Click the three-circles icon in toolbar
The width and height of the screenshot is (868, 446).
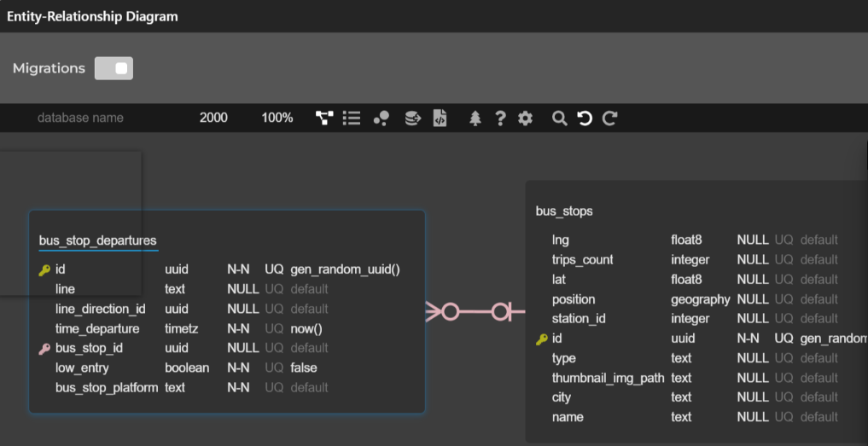381,119
